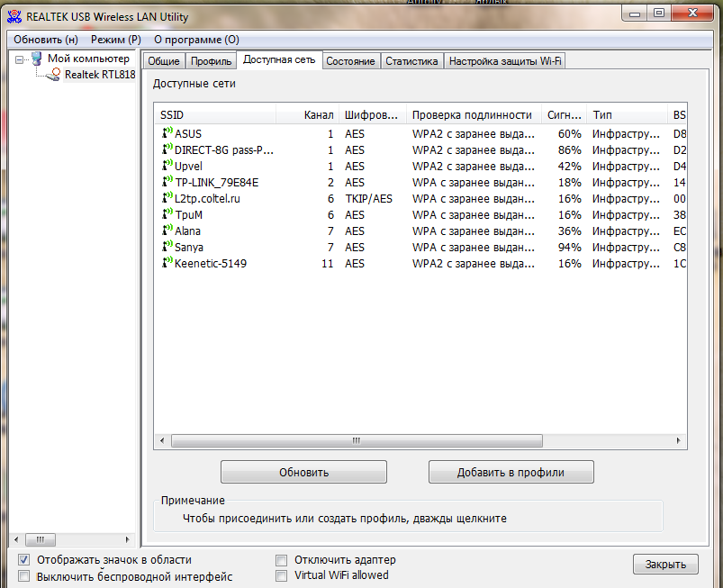The image size is (723, 588).
Task: Click the '42%' signal value for Upvel
Action: (569, 166)
